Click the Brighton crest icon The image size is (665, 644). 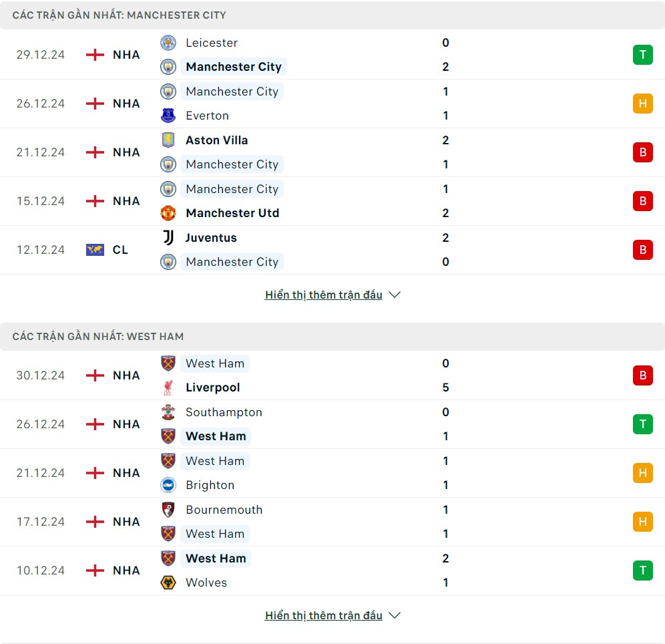(168, 485)
